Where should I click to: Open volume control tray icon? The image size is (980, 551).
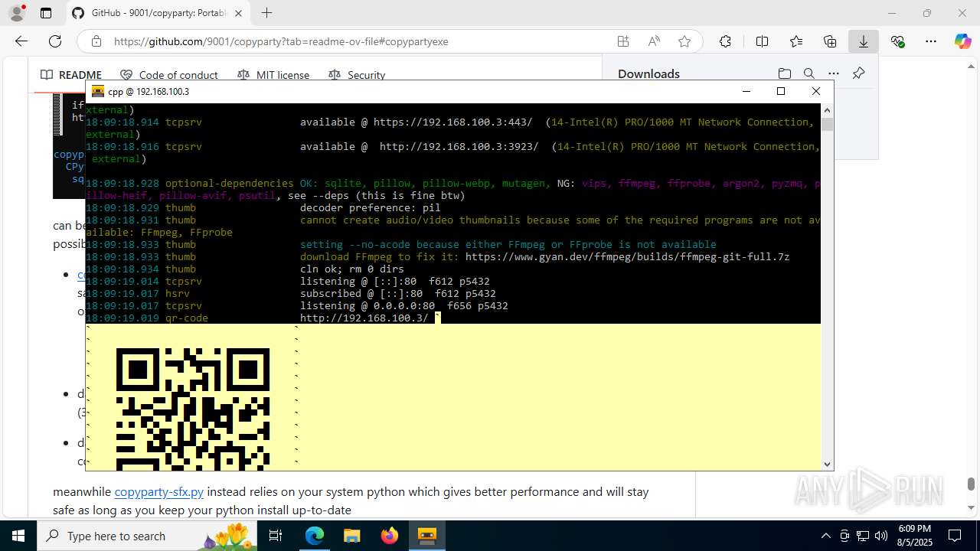click(x=881, y=536)
